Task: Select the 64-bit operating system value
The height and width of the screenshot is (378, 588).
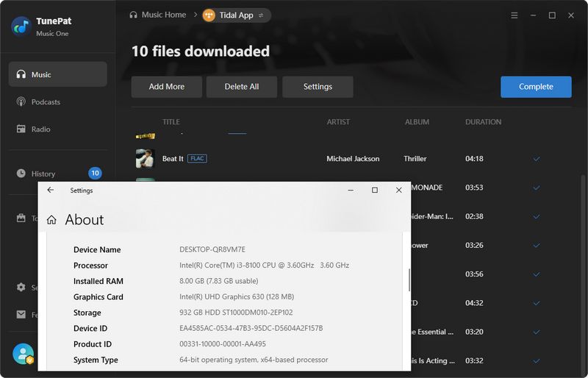Action: [x=254, y=360]
